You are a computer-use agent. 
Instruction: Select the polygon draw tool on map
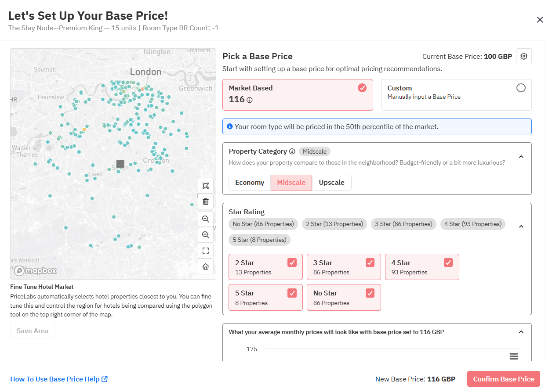coord(205,186)
